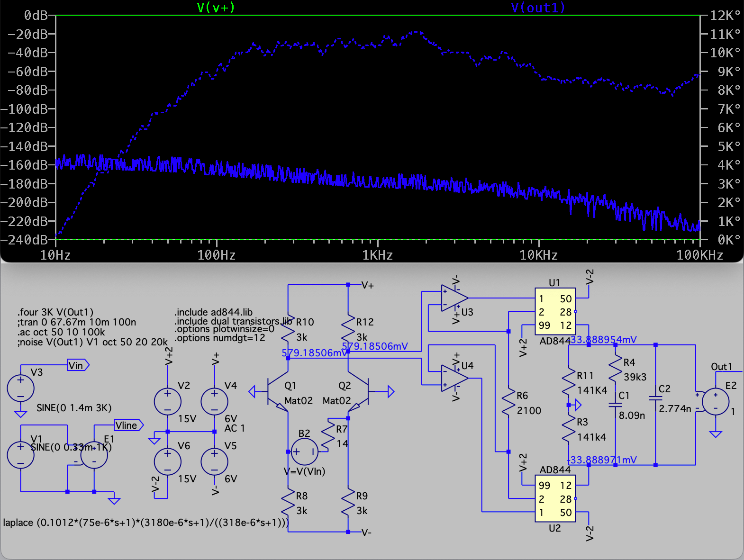Click the U2 AD844 block
The height and width of the screenshot is (560, 744).
[x=555, y=498]
